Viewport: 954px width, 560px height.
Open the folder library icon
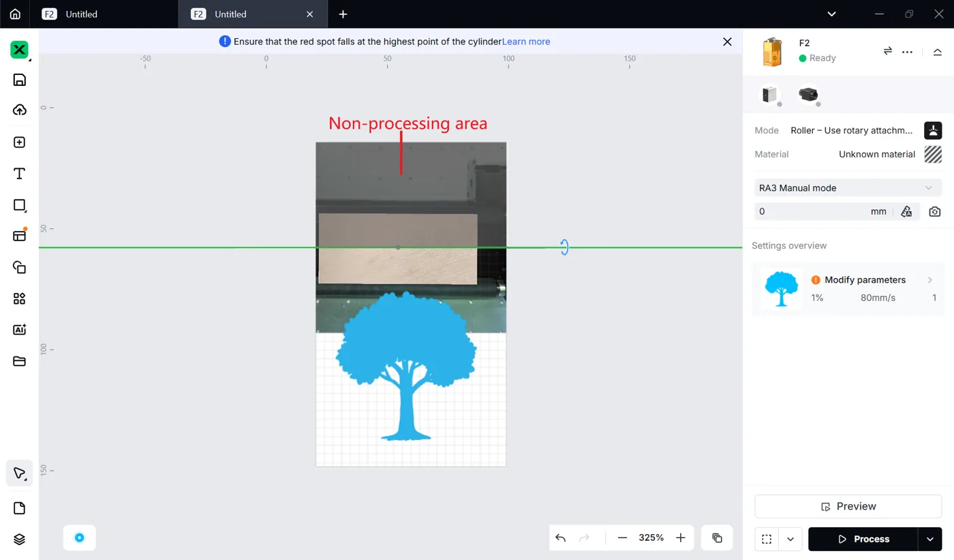pyautogui.click(x=20, y=361)
